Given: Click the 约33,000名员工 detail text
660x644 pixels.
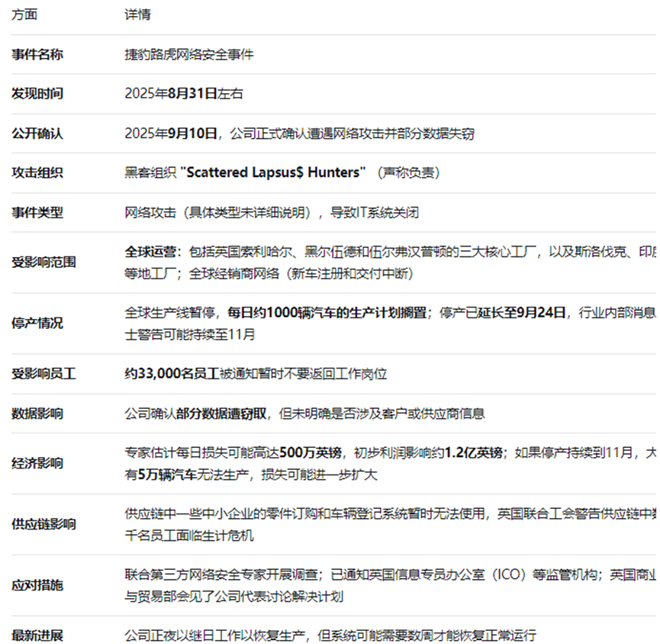Looking at the screenshot, I should point(256,374).
